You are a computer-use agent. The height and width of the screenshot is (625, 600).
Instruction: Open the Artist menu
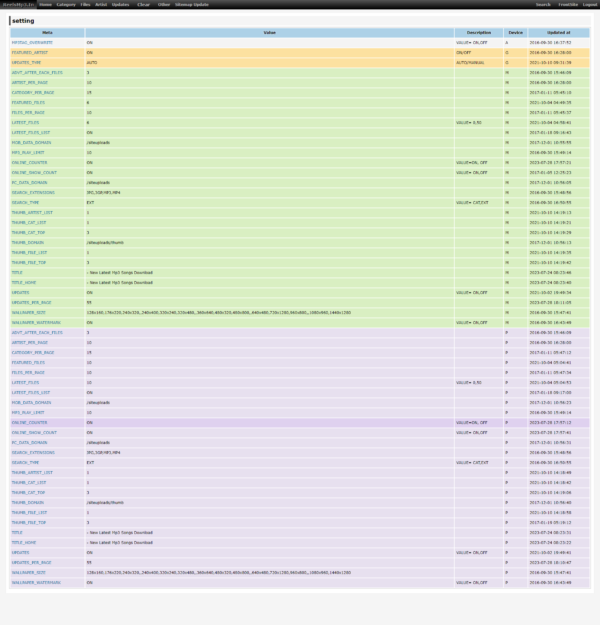click(101, 4)
